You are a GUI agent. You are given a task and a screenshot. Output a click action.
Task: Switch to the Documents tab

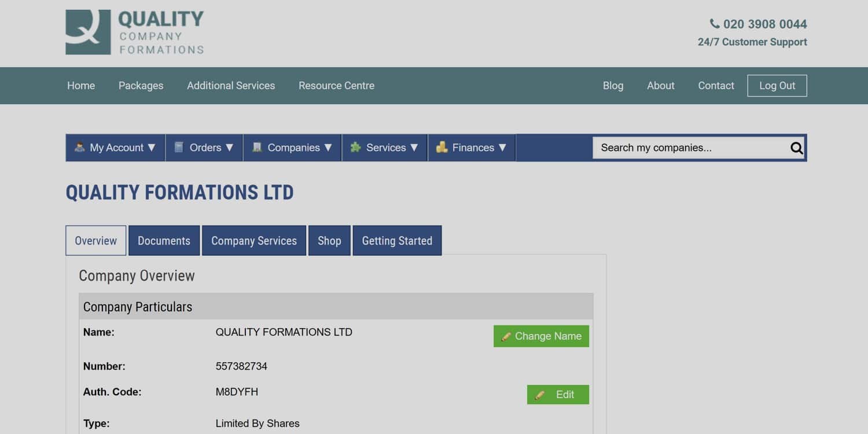coord(164,241)
